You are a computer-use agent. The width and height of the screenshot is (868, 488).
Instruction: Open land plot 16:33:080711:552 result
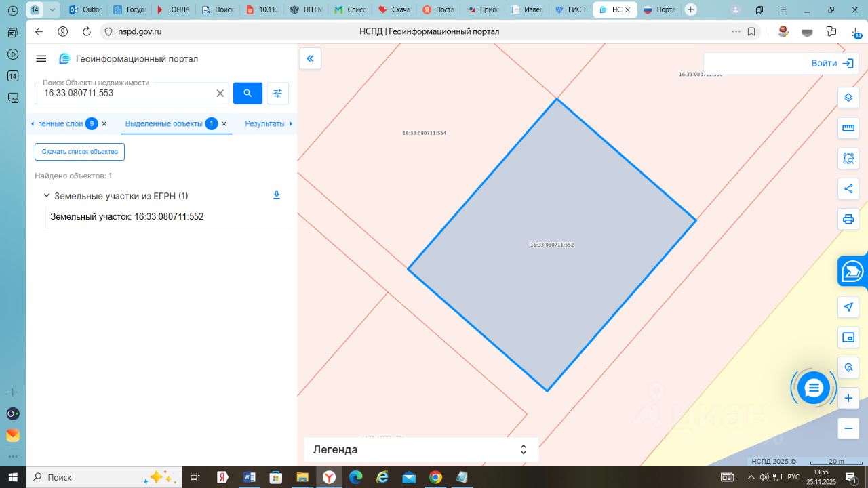point(127,217)
